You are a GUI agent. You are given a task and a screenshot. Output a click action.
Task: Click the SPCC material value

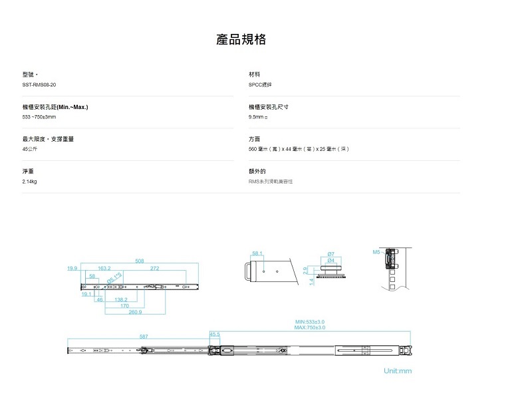260,84
